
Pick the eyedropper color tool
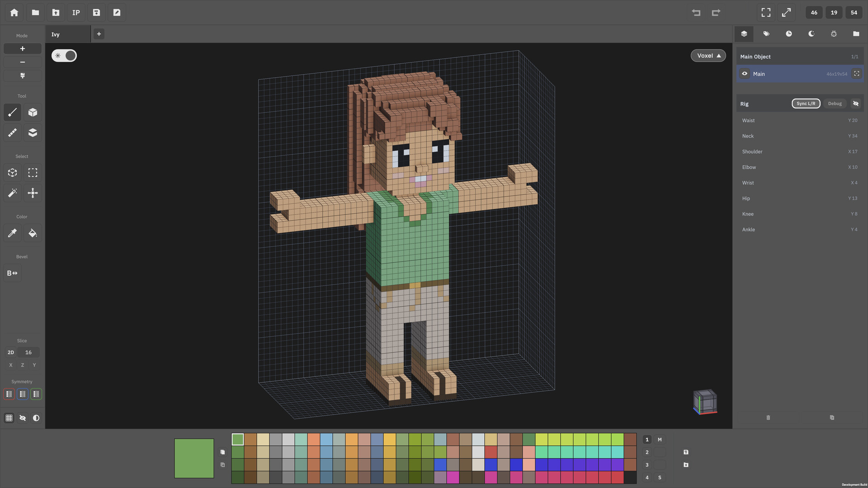pyautogui.click(x=13, y=233)
